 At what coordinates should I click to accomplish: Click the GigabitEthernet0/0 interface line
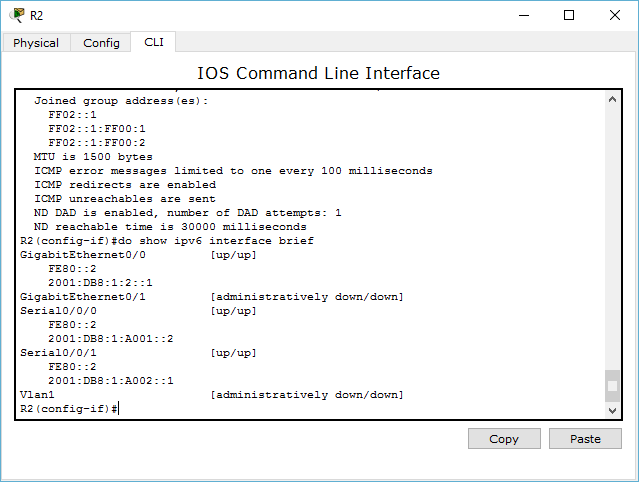click(138, 255)
